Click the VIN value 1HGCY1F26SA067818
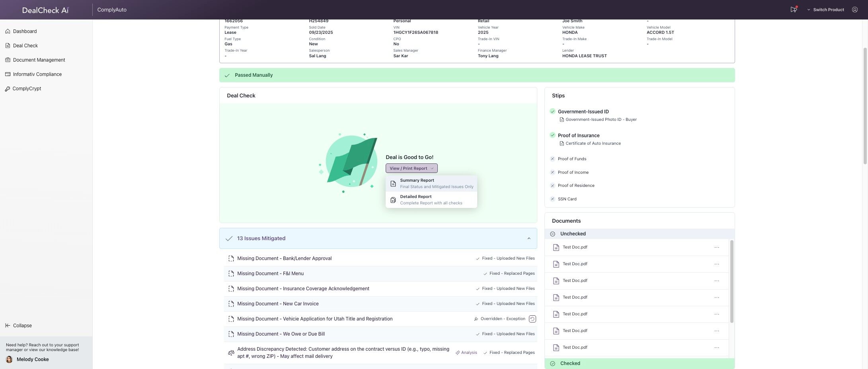The height and width of the screenshot is (369, 868). click(x=415, y=33)
